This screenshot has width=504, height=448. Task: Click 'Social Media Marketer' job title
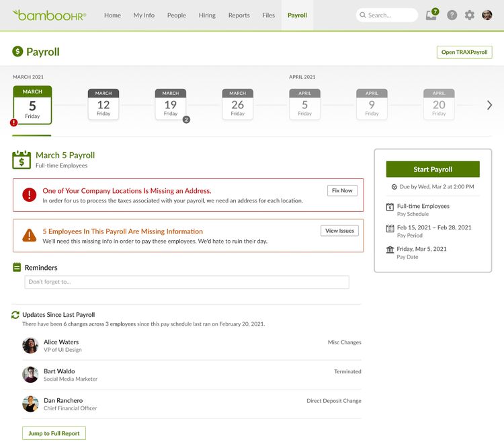pyautogui.click(x=71, y=379)
